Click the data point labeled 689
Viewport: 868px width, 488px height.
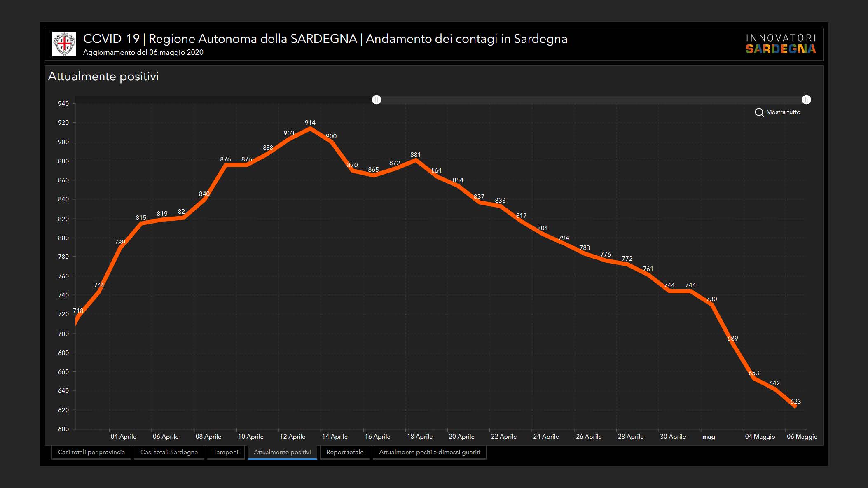[x=732, y=343]
